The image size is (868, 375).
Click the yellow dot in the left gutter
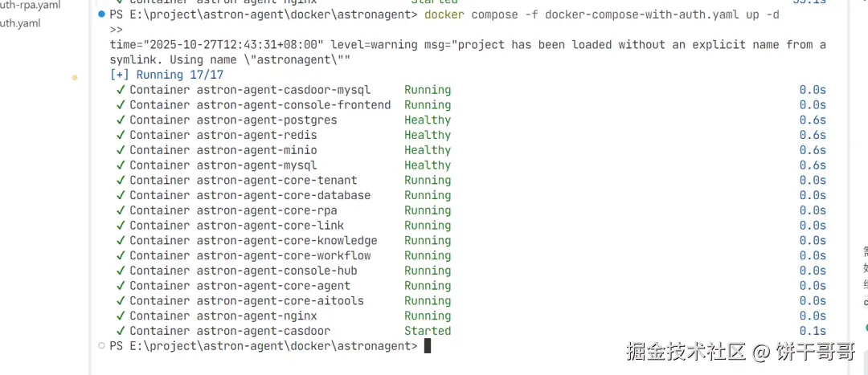pyautogui.click(x=75, y=78)
